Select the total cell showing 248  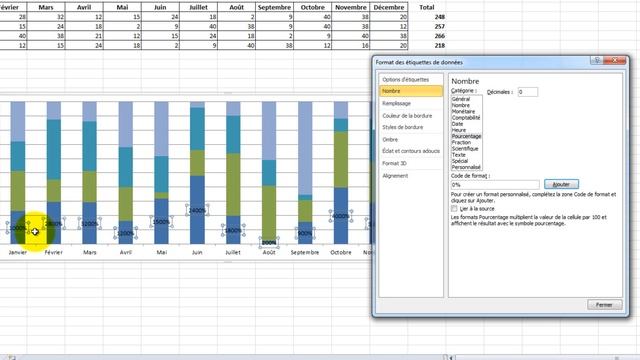pyautogui.click(x=427, y=17)
